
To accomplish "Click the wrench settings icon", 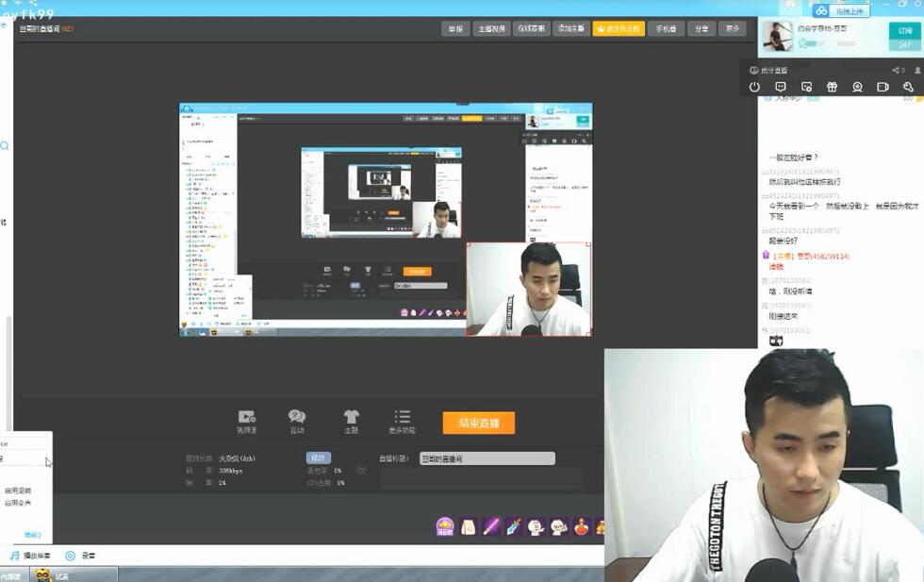I will pyautogui.click(x=909, y=87).
